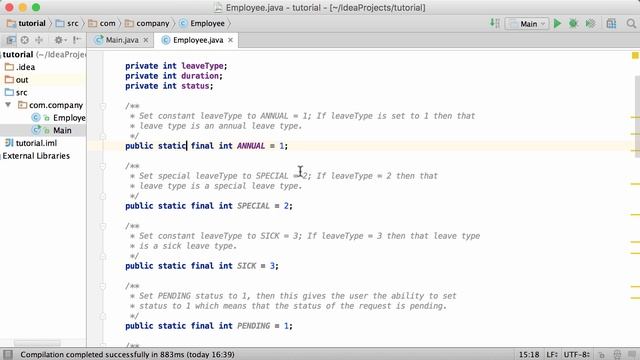
Task: Close the Employee.java tab
Action: [231, 40]
